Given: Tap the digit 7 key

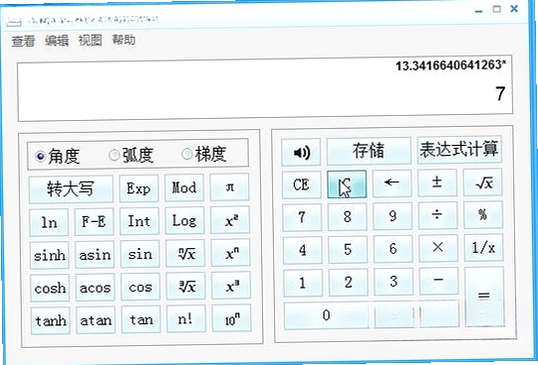Looking at the screenshot, I should click(x=302, y=217).
